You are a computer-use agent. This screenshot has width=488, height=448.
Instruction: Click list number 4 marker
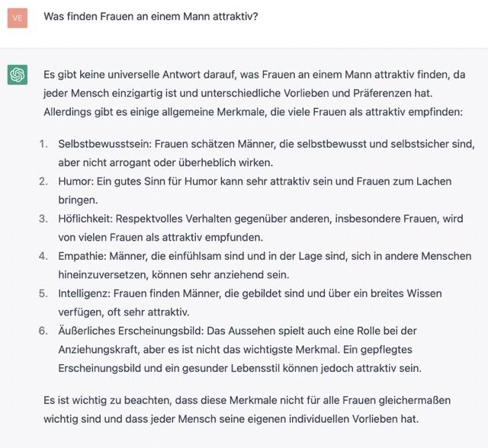tap(43, 256)
